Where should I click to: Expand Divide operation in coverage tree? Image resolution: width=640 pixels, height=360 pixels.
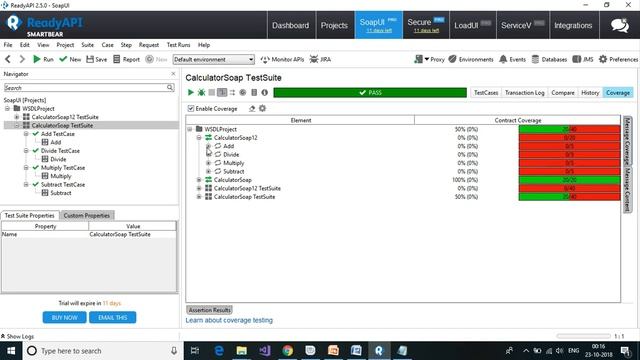pos(209,155)
